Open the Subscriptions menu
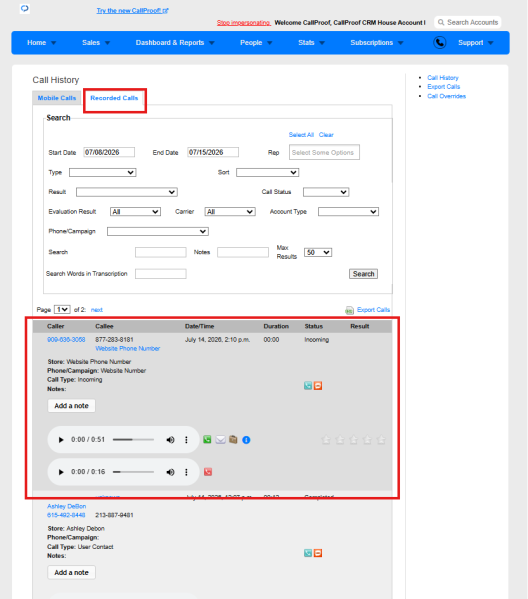Viewport: 528px width, 599px height. [377, 43]
